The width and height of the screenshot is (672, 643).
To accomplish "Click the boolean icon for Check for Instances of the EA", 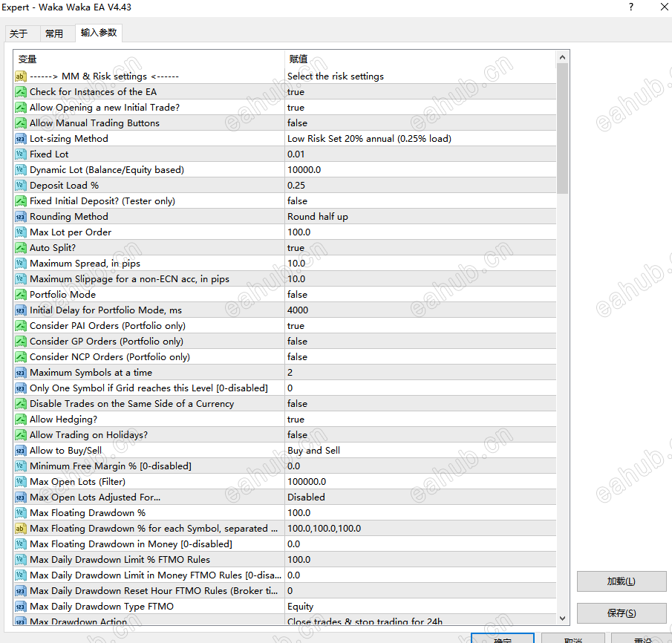I will click(21, 92).
